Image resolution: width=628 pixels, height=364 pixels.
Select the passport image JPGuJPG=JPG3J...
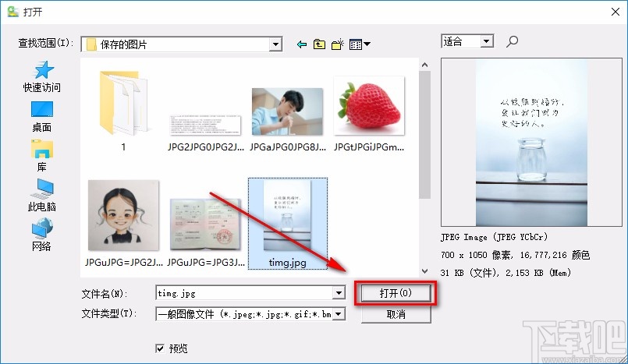pos(205,233)
